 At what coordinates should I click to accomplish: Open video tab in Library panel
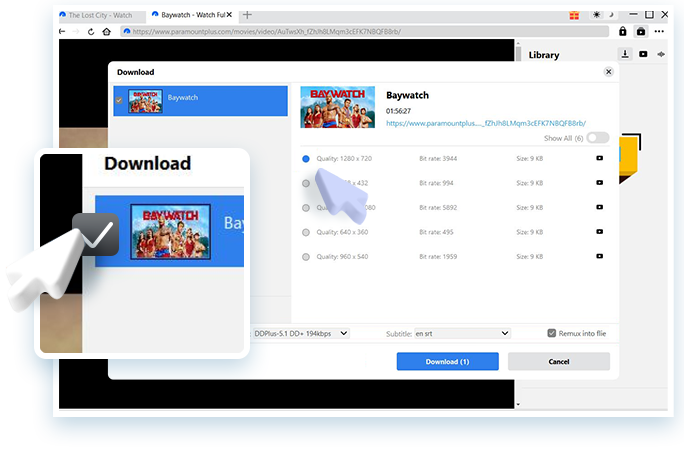click(x=643, y=54)
